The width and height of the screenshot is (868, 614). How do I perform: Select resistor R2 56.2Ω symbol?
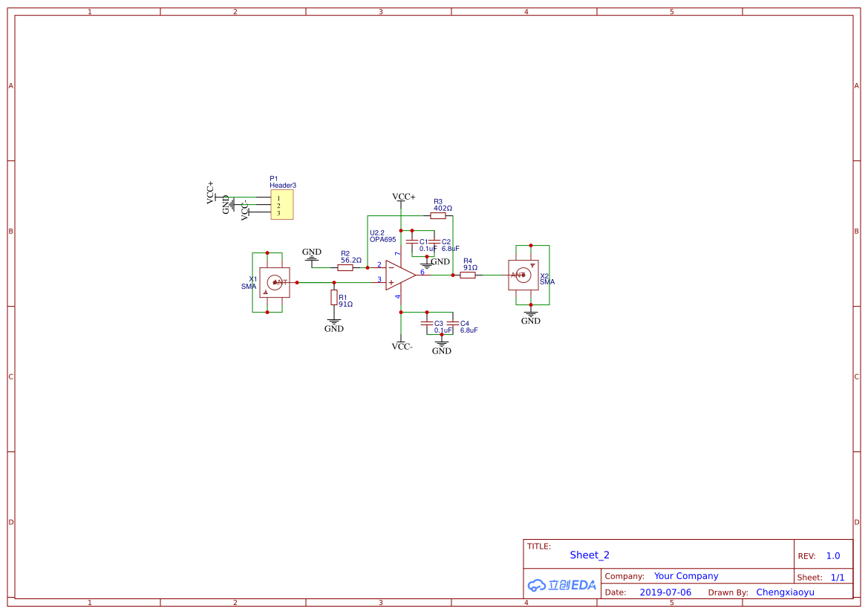coord(345,268)
